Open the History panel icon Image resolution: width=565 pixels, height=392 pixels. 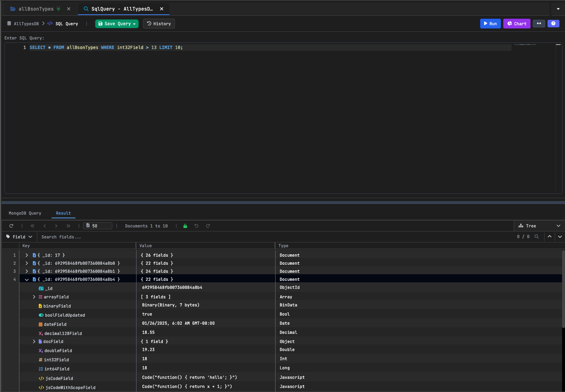(159, 23)
